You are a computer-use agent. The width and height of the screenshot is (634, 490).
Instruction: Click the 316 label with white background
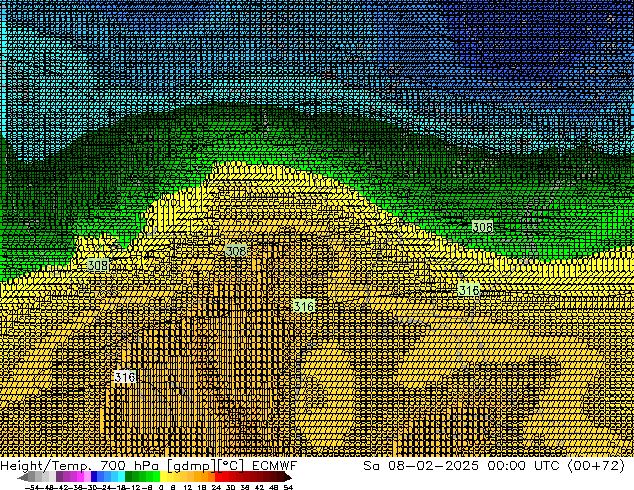(125, 377)
